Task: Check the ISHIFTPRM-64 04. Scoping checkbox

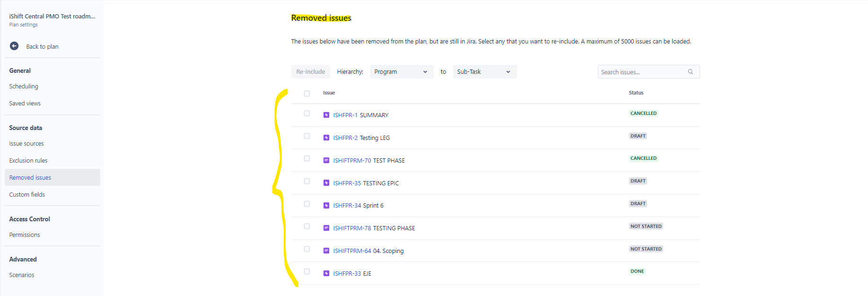Action: pos(307,249)
